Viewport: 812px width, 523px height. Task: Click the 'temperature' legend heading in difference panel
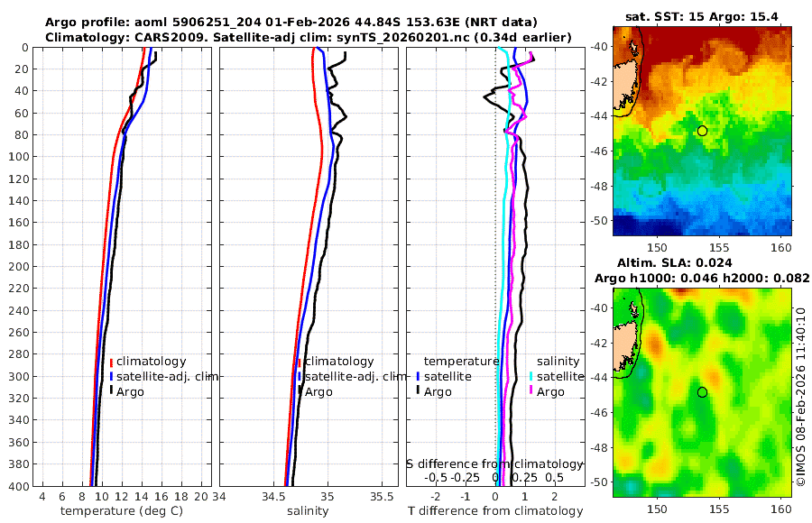tap(461, 362)
